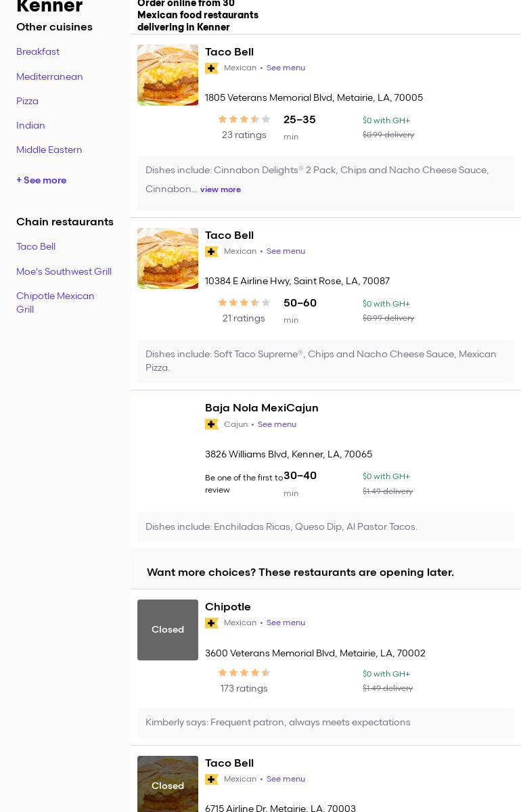The height and width of the screenshot is (812, 521).
Task: Expand dish list with 'view more'
Action: [221, 189]
